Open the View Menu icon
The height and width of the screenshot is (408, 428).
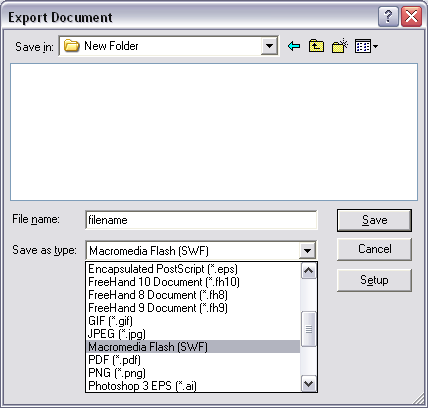pos(363,46)
